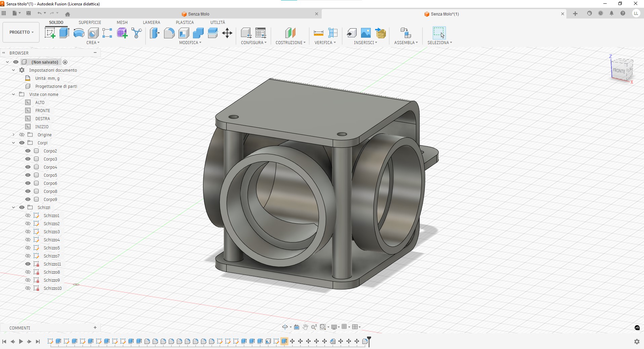Open the Insert Canvas image icon
Screen dimensions: 644x349
[x=366, y=33]
